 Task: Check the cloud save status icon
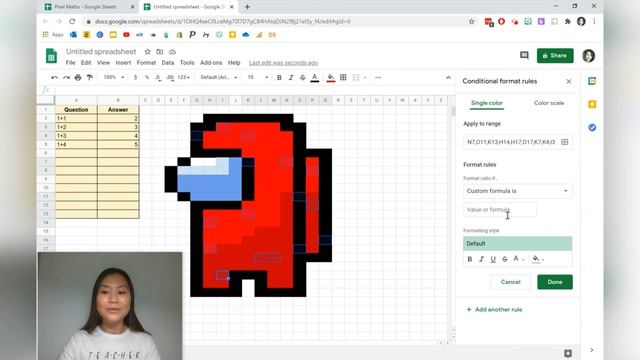173,52
